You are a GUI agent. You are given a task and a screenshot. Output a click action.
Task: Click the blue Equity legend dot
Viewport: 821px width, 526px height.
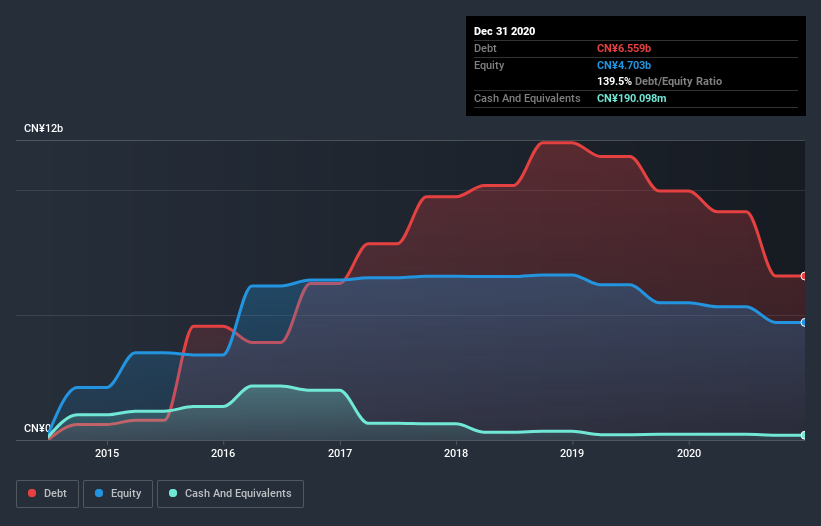[99, 493]
